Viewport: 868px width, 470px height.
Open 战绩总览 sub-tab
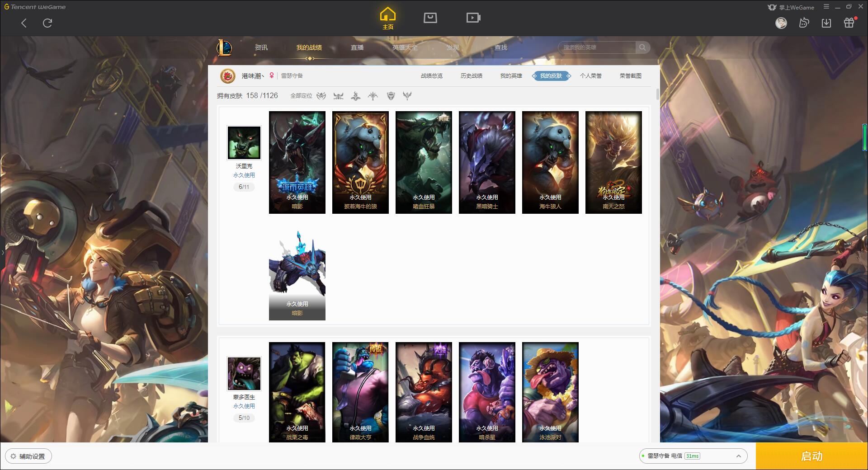coord(432,76)
